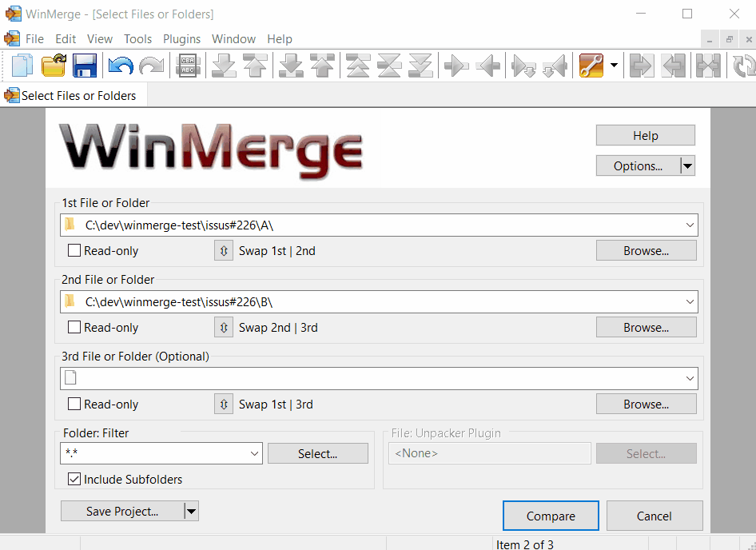This screenshot has height=550, width=756.
Task: Click the Auto Merge toolbar icon
Action: click(708, 65)
